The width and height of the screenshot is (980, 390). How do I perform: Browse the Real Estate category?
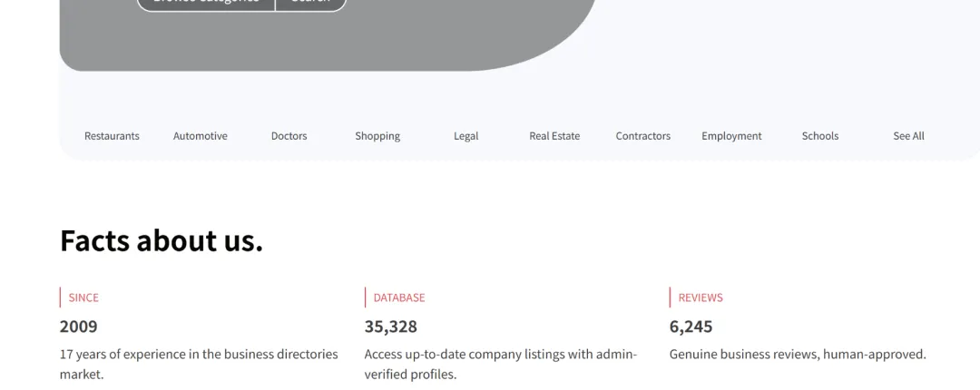click(554, 136)
